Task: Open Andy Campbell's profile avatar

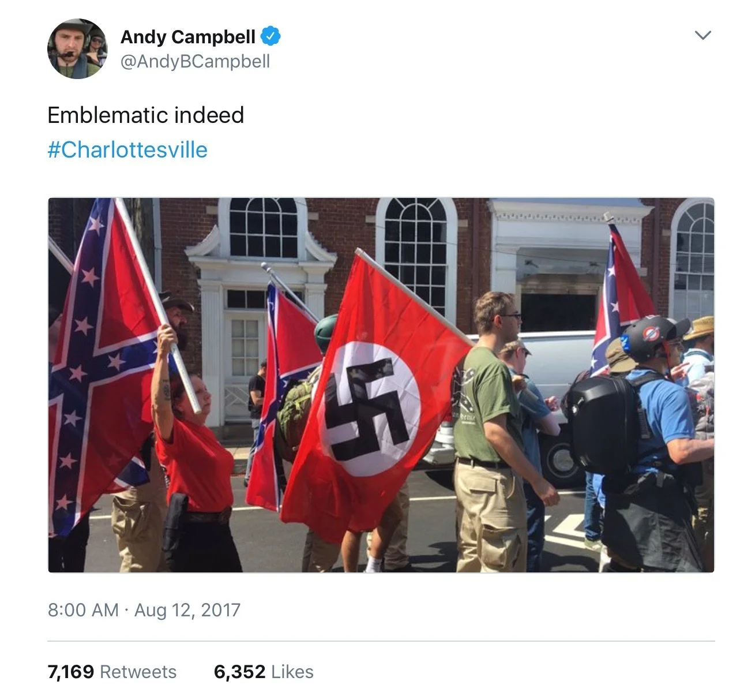Action: pos(77,48)
